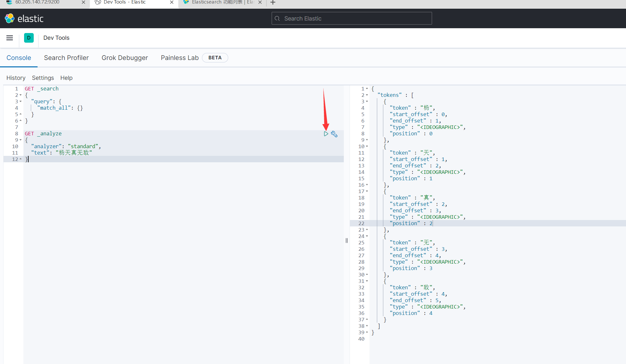Collapse output fold at line 3
The height and width of the screenshot is (364, 626).
coord(367,102)
